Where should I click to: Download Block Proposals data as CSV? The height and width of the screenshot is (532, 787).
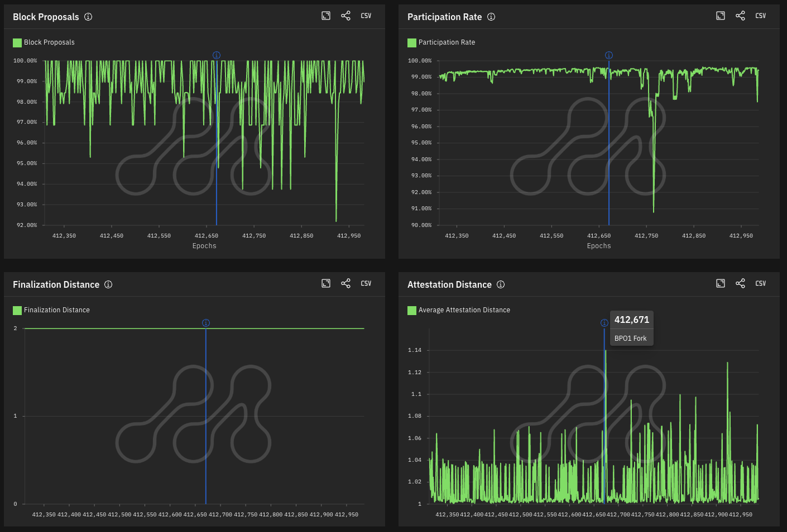coord(366,16)
